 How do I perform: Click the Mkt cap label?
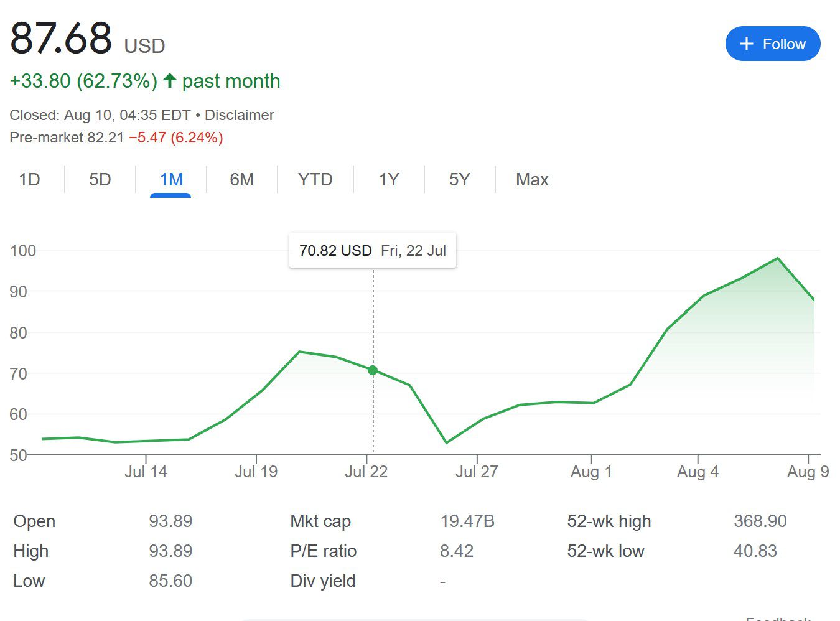[x=320, y=521]
